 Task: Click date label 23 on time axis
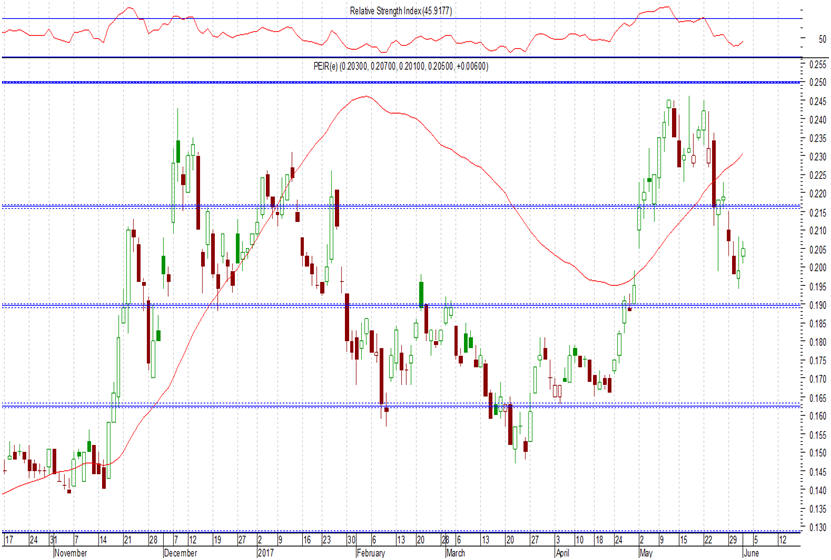(326, 540)
